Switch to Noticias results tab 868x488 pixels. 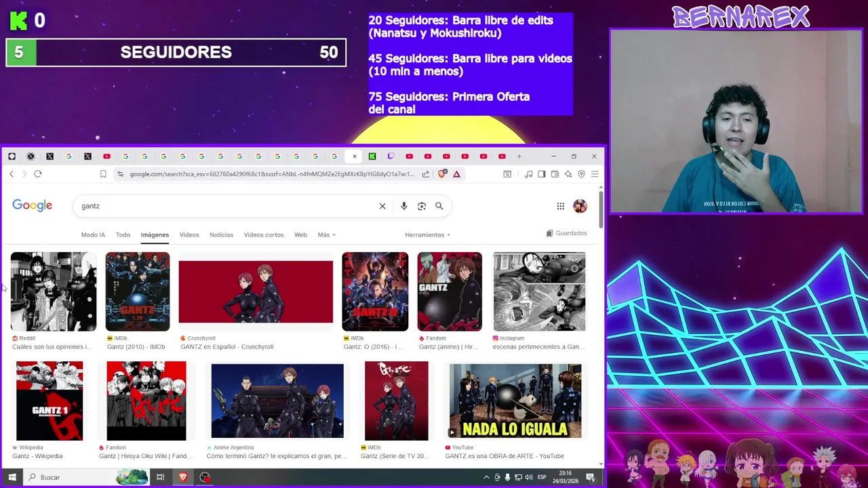tap(221, 235)
